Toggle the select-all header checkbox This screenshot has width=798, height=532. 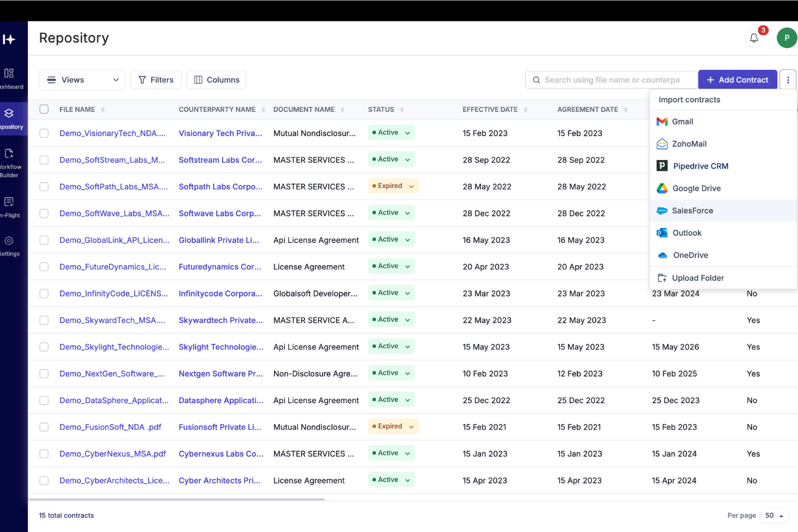(x=44, y=109)
